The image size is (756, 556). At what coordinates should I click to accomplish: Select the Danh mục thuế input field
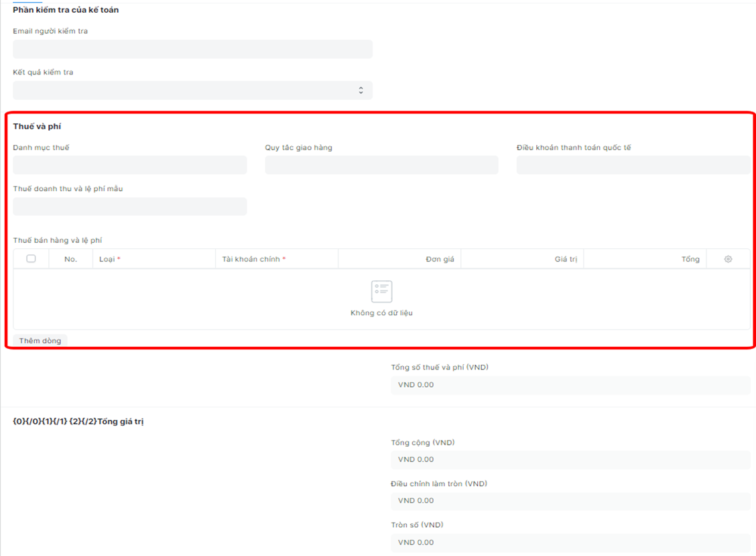[x=129, y=165]
